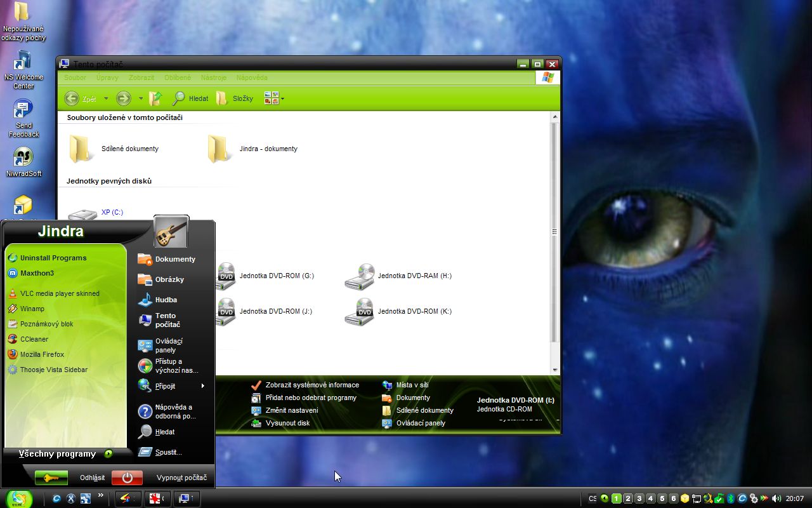The width and height of the screenshot is (812, 508).
Task: Open Mozilla Firefox from Start menu
Action: coord(42,354)
